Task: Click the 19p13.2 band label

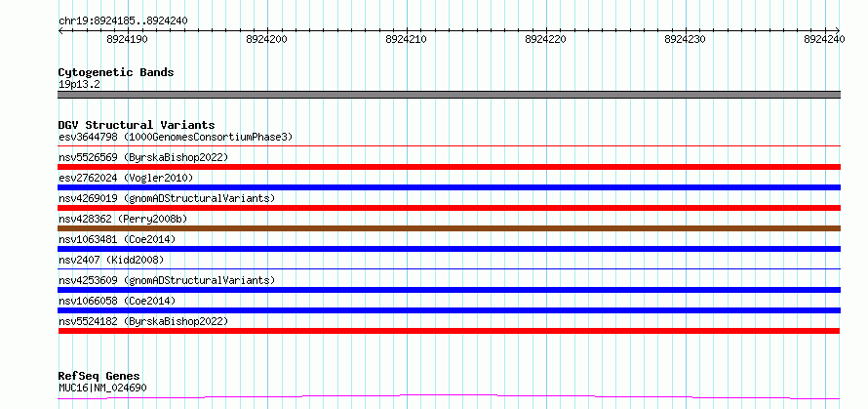Action: (x=79, y=85)
